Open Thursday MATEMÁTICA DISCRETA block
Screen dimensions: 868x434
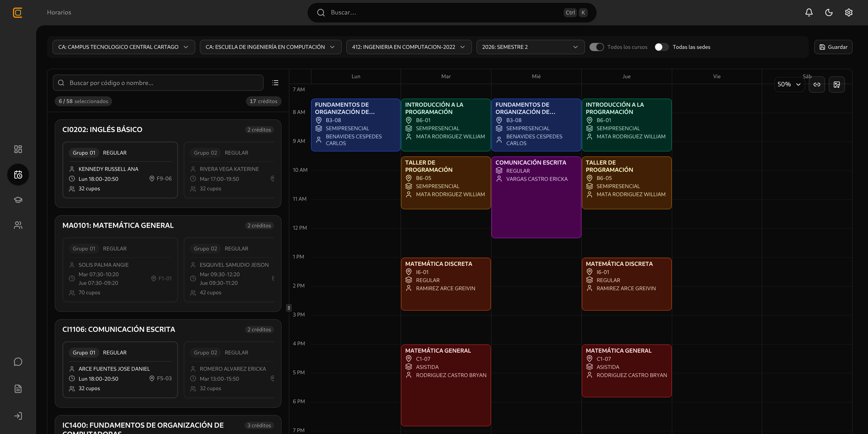pos(626,284)
